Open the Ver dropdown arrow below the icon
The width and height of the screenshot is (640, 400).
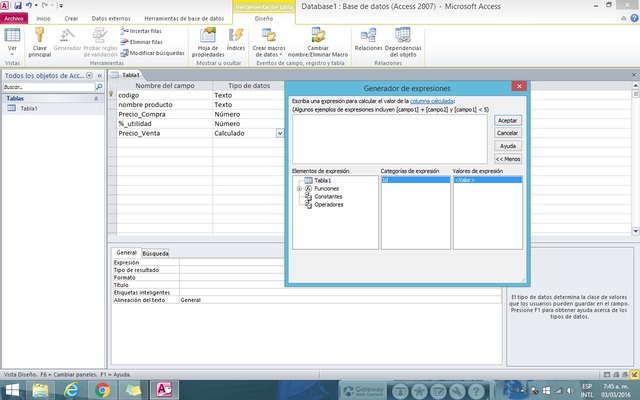click(12, 54)
